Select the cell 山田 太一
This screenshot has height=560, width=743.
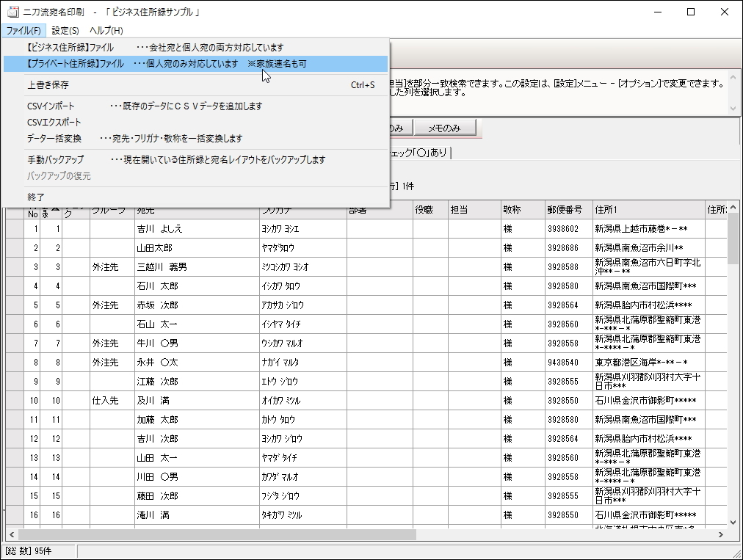point(197,458)
